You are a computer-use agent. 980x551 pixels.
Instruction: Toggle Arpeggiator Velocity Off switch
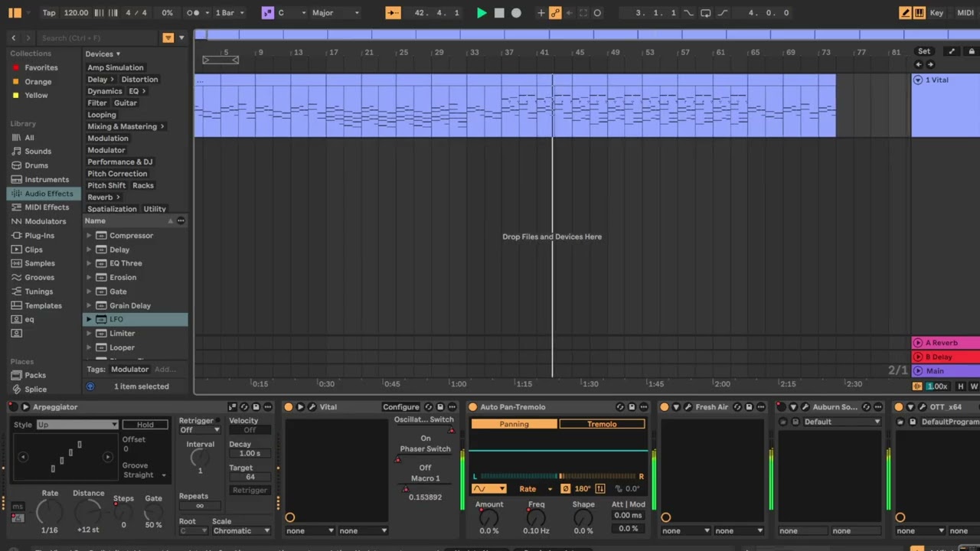250,430
